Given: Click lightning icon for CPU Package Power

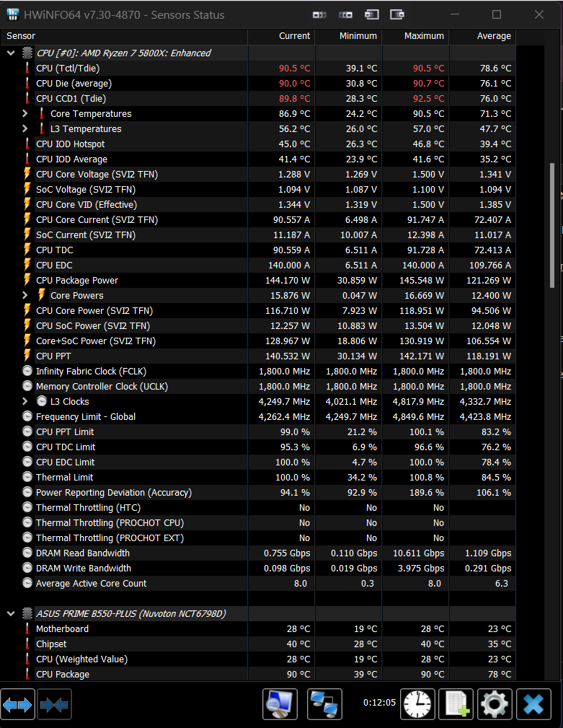Looking at the screenshot, I should pos(27,280).
